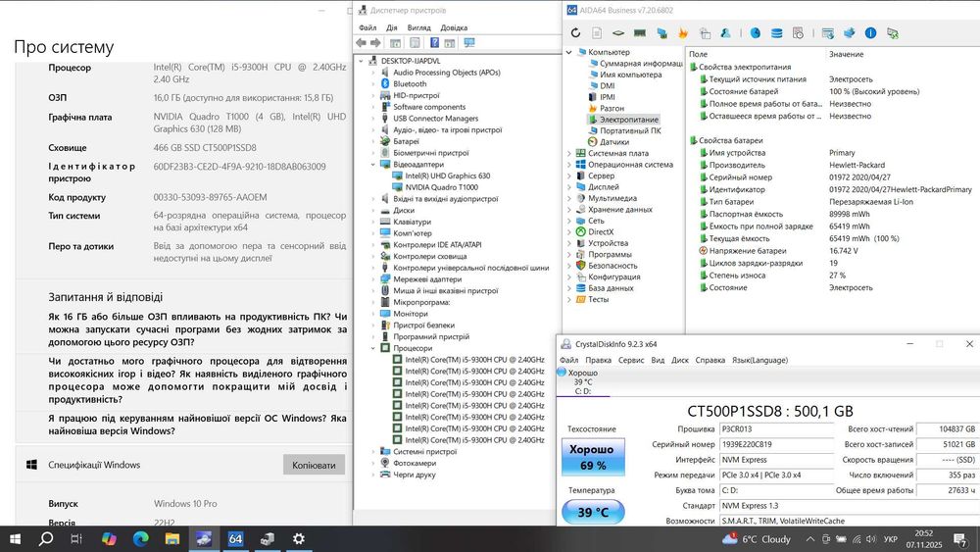980x552 pixels.
Task: Open Сервис menu in CrystalDiskInfo
Action: (x=630, y=360)
